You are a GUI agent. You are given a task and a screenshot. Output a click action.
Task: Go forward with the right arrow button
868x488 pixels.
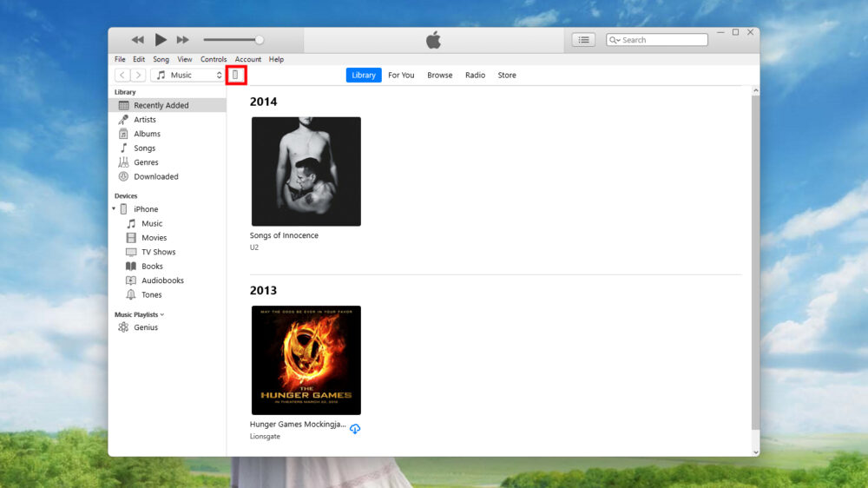[138, 75]
